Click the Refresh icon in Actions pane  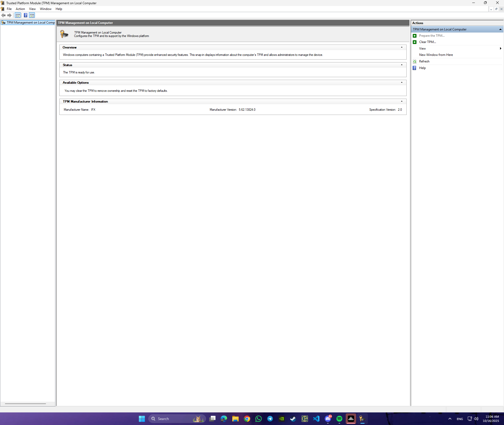(415, 61)
